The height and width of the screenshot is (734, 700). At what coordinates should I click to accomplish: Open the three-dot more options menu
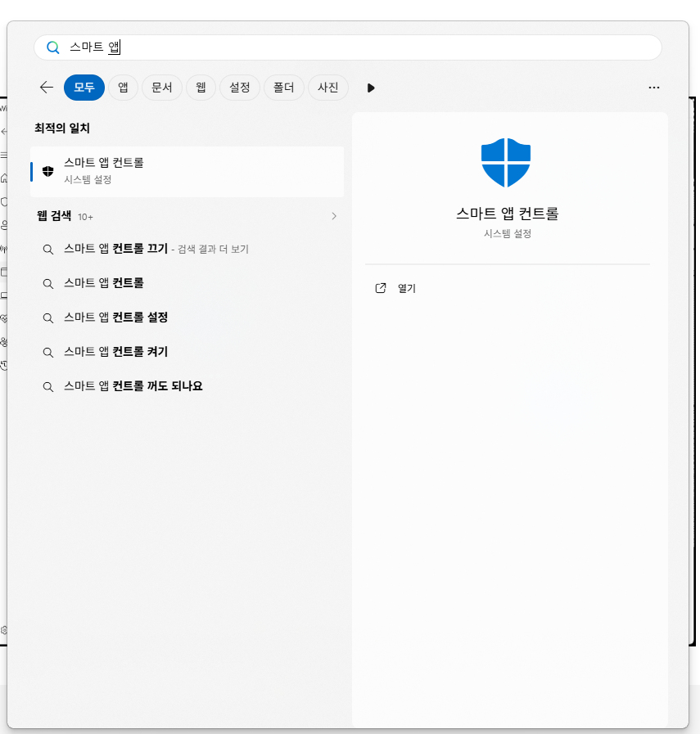pyautogui.click(x=654, y=88)
